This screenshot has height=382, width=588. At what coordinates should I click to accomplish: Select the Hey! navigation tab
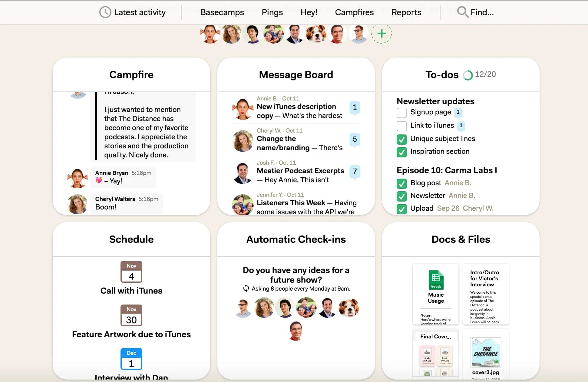click(x=309, y=12)
